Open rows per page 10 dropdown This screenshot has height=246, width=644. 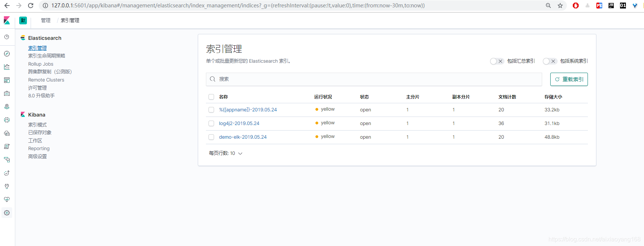[x=225, y=153]
